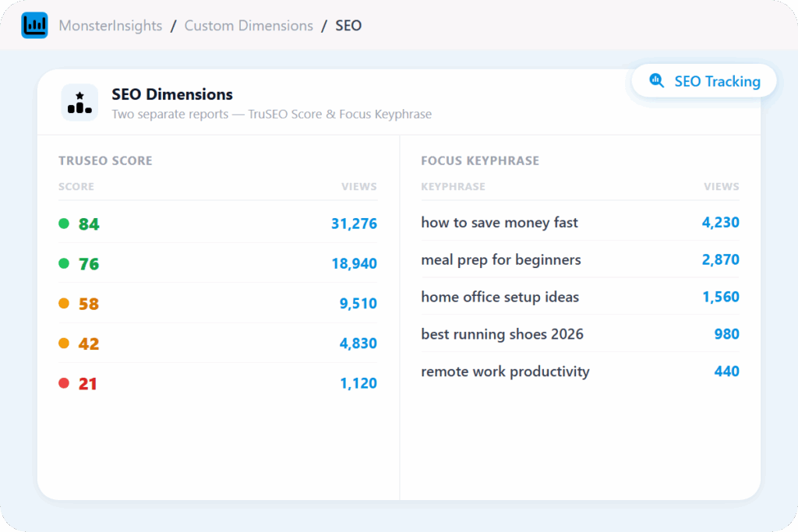Click the green dot beside score 76
The height and width of the screenshot is (532, 798).
[x=64, y=263]
